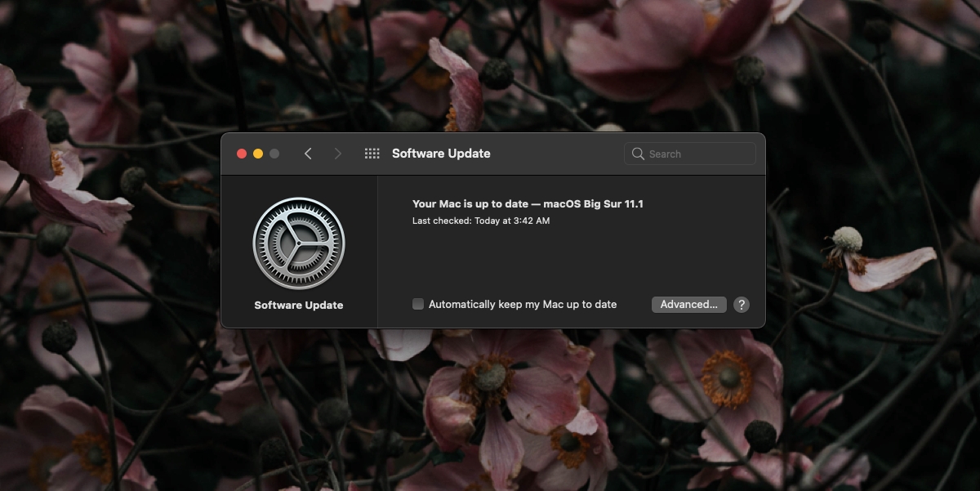
Task: Click the Software Update label under the gear
Action: pos(299,306)
